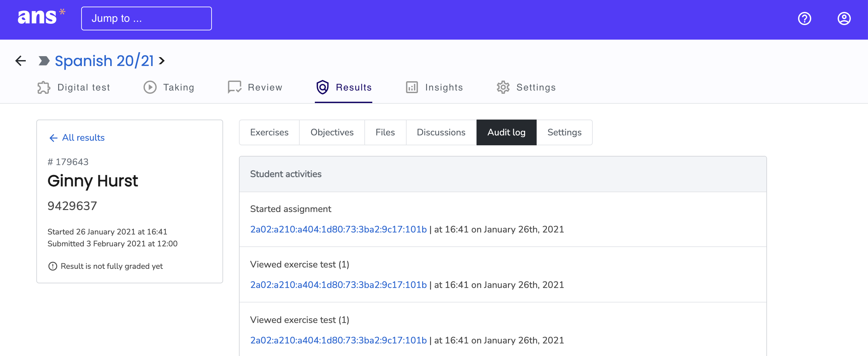Focus the Jump to search field
Viewport: 868px width, 356px height.
point(146,18)
